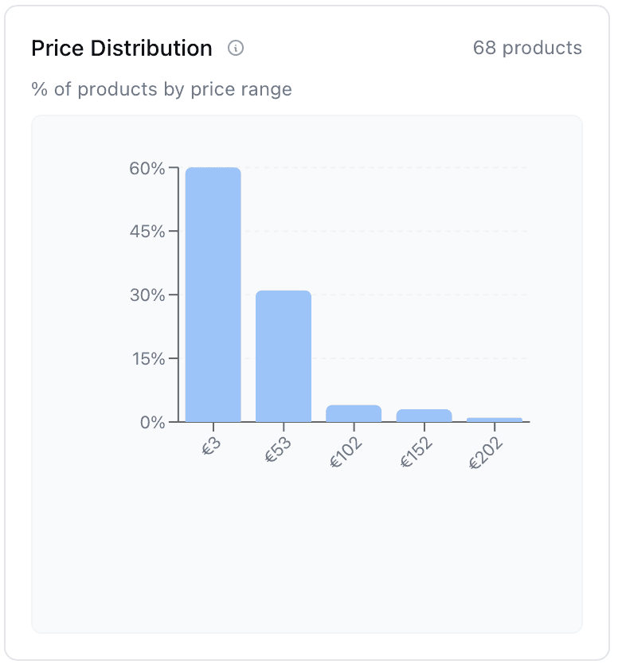Click the "% of products by price range" subtitle
618x672 pixels.
[162, 89]
